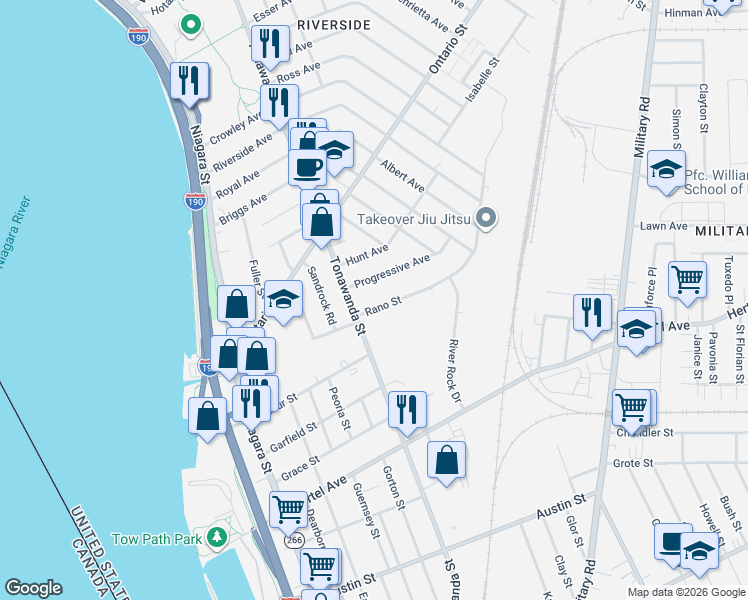Open the shopping bag marker by Fuller St
748x600 pixels.
[x=237, y=303]
